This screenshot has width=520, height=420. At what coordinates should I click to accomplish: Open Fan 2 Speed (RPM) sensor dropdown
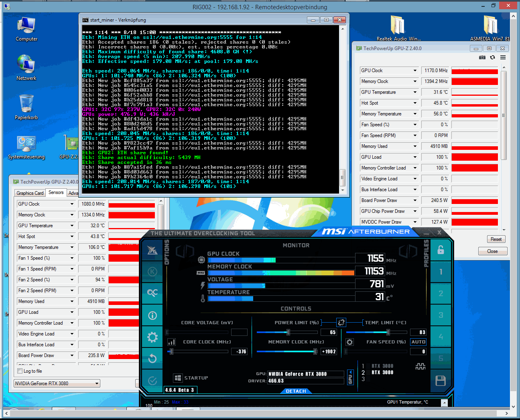click(72, 291)
